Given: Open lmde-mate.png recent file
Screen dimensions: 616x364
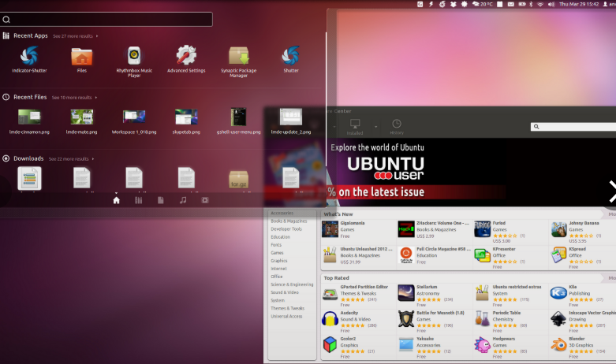Looking at the screenshot, I should [x=82, y=121].
